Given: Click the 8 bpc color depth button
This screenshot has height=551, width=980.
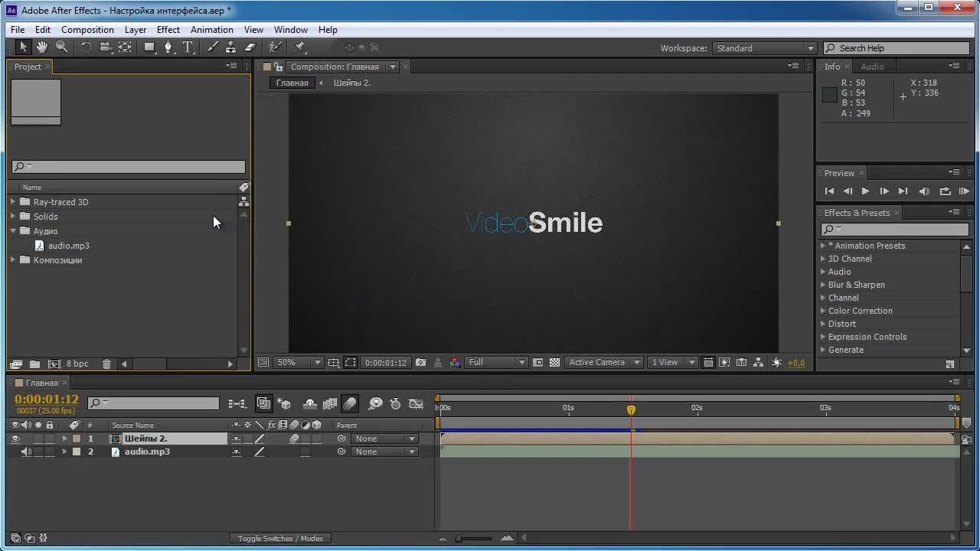Looking at the screenshot, I should [77, 364].
